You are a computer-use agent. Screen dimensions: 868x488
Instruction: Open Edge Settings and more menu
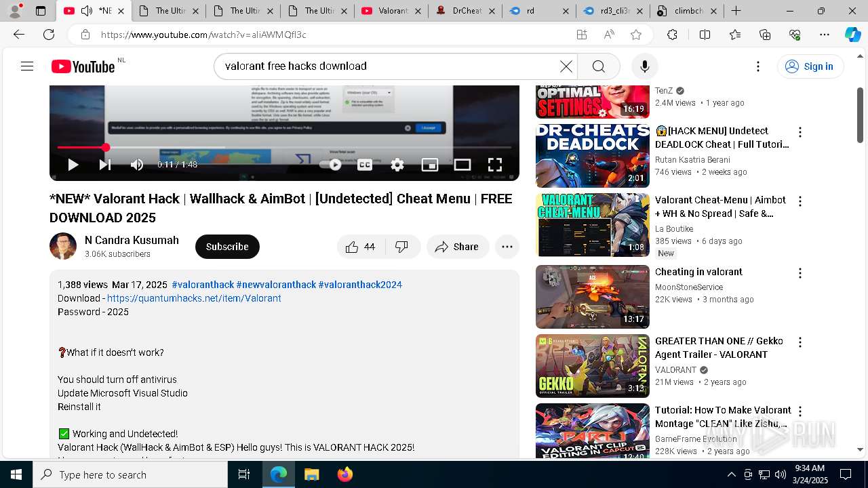(x=824, y=35)
